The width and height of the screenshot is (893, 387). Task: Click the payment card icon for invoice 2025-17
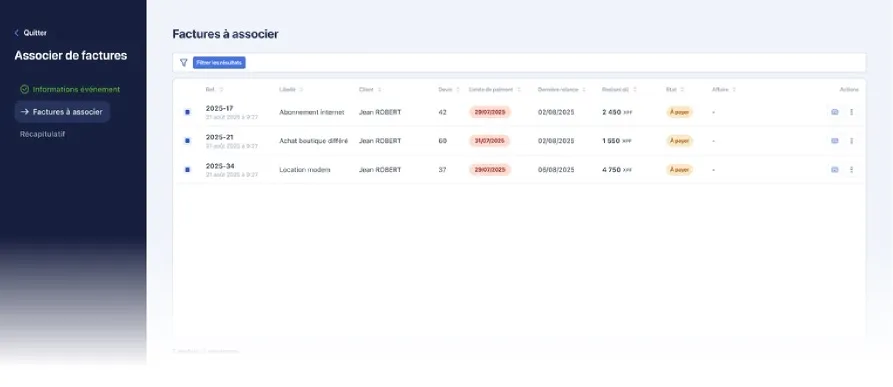click(x=835, y=112)
